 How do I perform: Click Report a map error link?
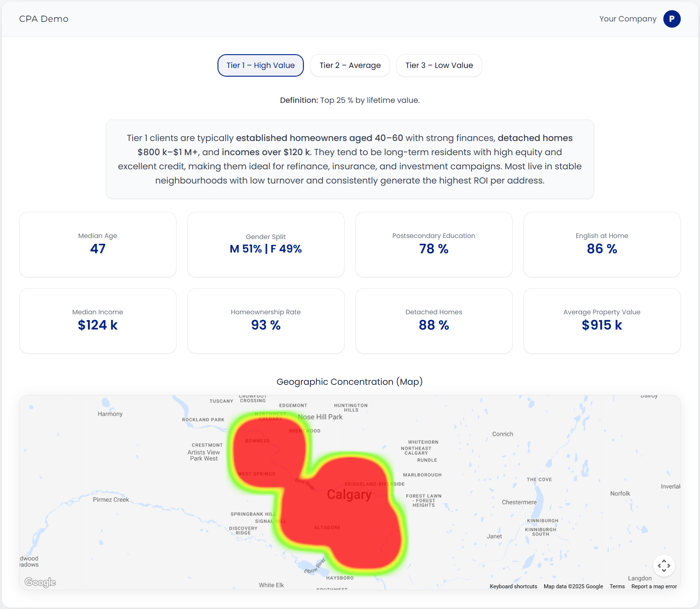point(654,586)
